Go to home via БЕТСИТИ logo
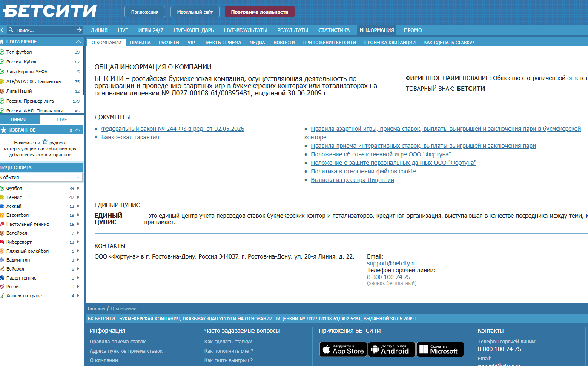The width and height of the screenshot is (588, 366). [50, 11]
